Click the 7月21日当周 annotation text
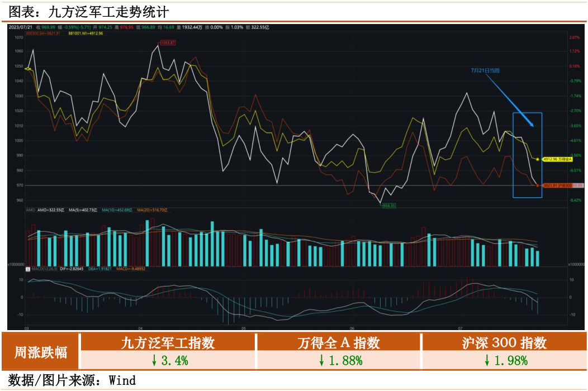 click(x=485, y=71)
